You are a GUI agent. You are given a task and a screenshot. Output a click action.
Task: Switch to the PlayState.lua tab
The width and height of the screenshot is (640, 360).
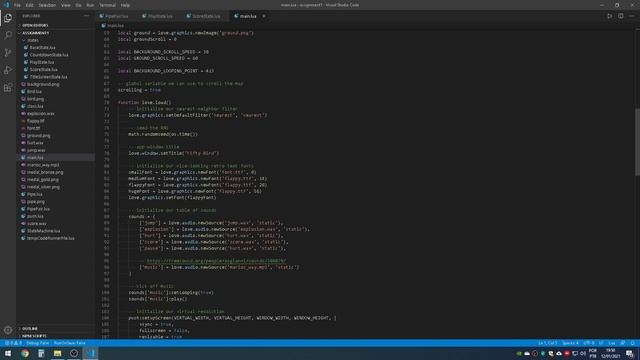pos(159,16)
